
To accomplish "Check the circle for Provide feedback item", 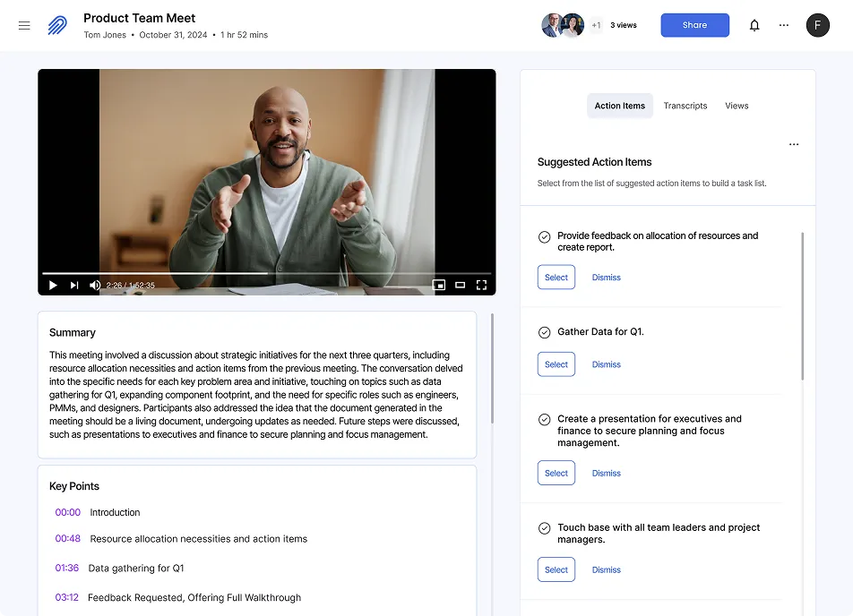I will [544, 236].
